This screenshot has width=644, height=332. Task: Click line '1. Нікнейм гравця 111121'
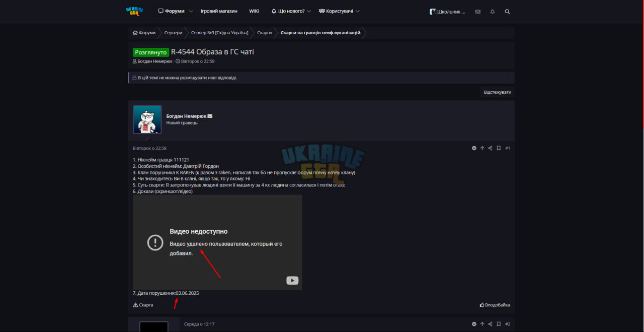click(161, 160)
